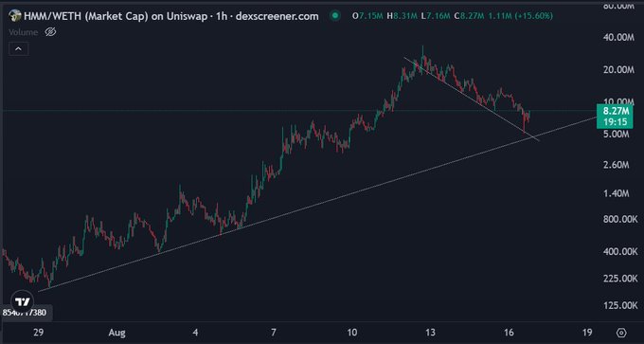Click the 19 date label on time axis
Image resolution: width=644 pixels, height=344 pixels.
click(x=587, y=332)
